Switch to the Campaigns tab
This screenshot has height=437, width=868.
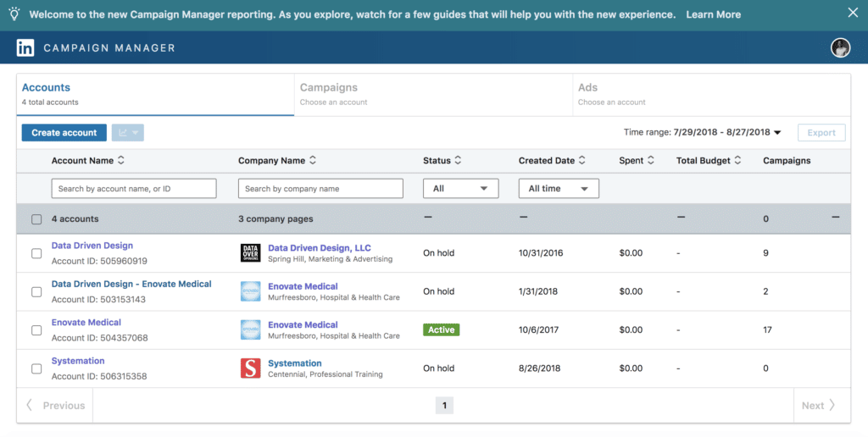tap(433, 95)
